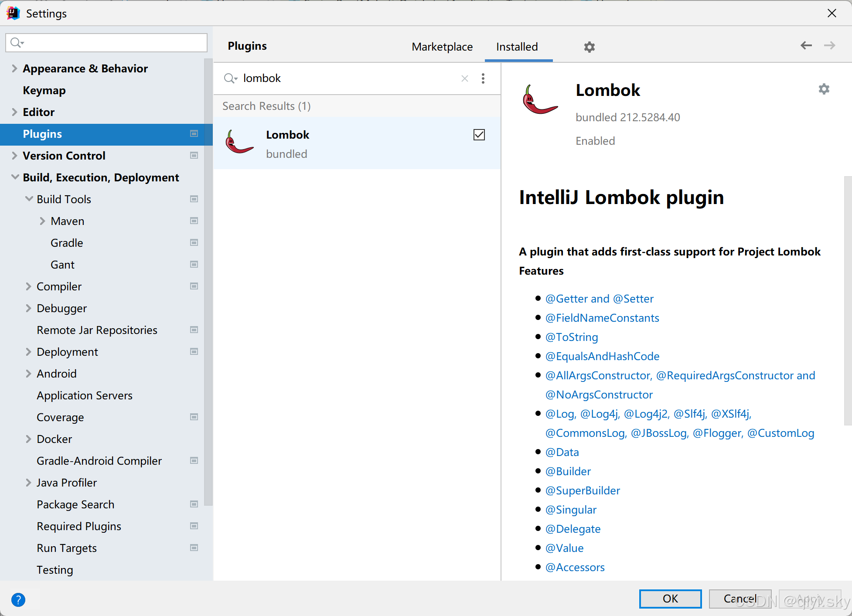The height and width of the screenshot is (616, 852).
Task: Expand Appearance & Behavior settings
Action: coord(15,68)
